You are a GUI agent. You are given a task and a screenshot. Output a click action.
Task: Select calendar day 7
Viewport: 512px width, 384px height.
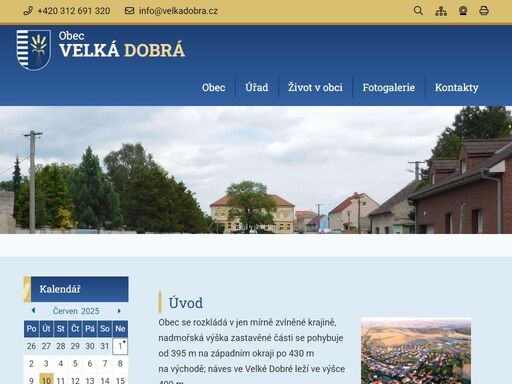105,363
